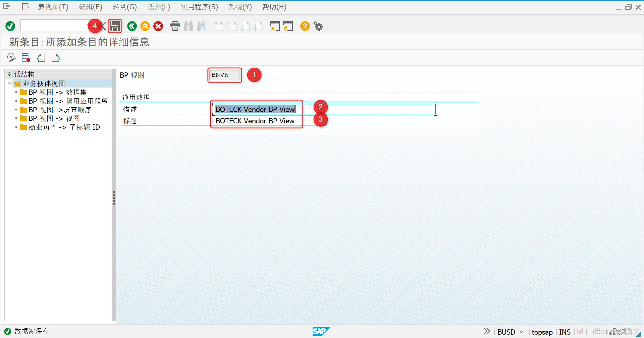Viewport: 644px width, 338px height.
Task: Click the First Page icon
Action: (219, 26)
